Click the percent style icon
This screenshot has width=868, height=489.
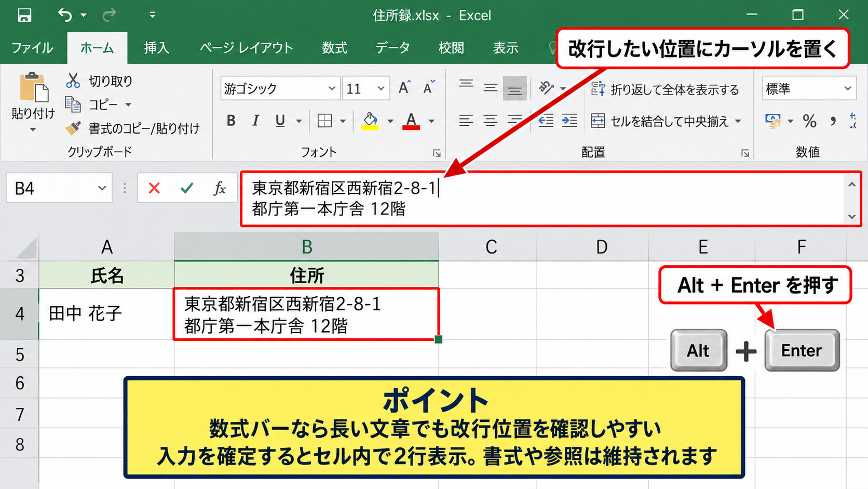pos(810,121)
